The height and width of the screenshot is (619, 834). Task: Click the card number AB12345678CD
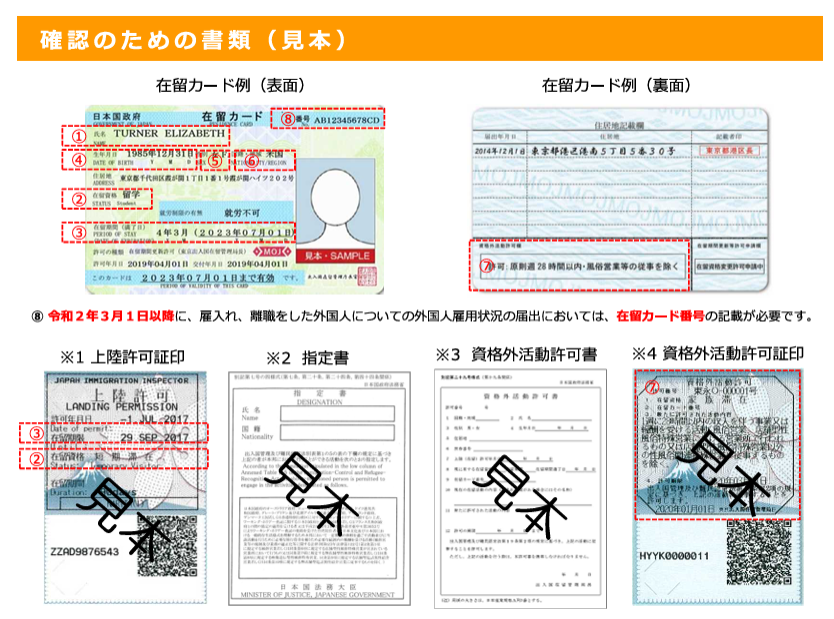tap(347, 120)
